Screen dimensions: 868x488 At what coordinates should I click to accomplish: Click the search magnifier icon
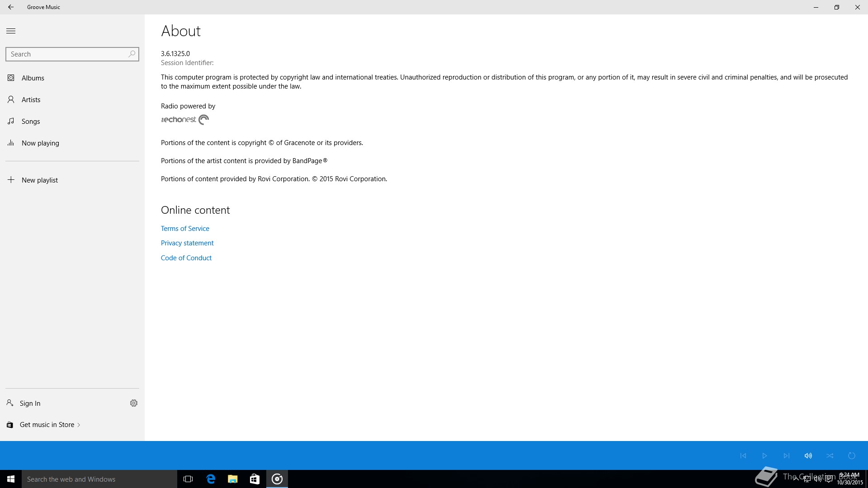pyautogui.click(x=132, y=54)
